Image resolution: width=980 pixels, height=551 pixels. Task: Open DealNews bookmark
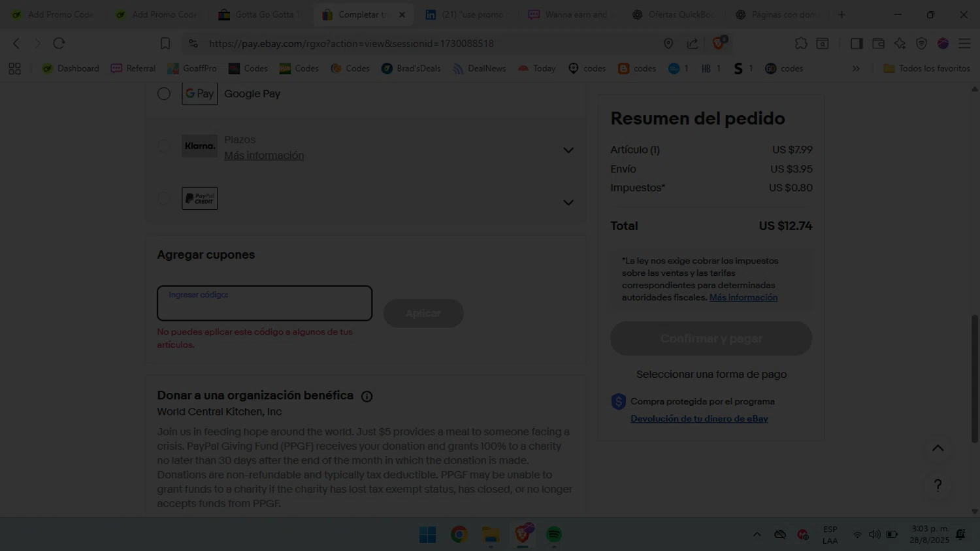coord(480,68)
